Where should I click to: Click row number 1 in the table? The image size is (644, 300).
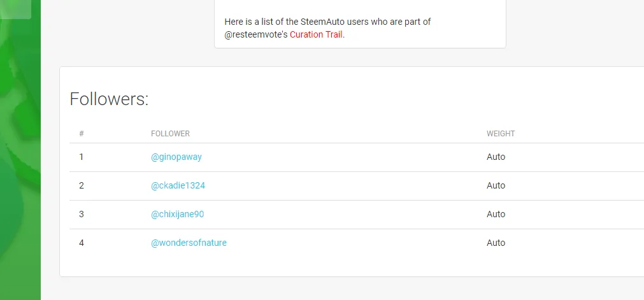(82, 157)
